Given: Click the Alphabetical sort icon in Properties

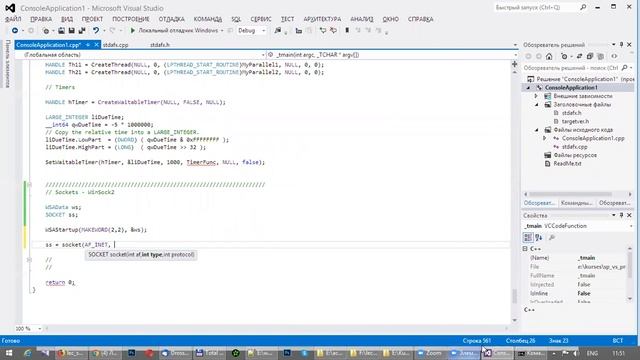Looking at the screenshot, I should 539,237.
